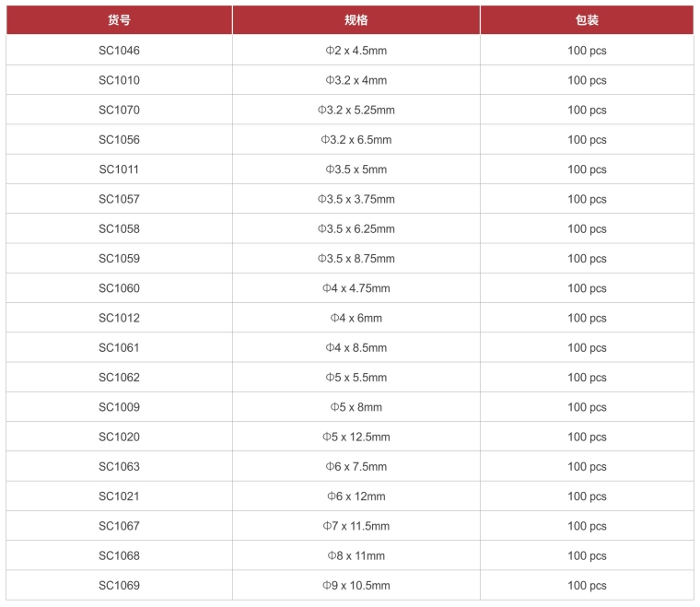Click the Φ4 x 8.5mm specification cell
The image size is (700, 607).
(356, 347)
